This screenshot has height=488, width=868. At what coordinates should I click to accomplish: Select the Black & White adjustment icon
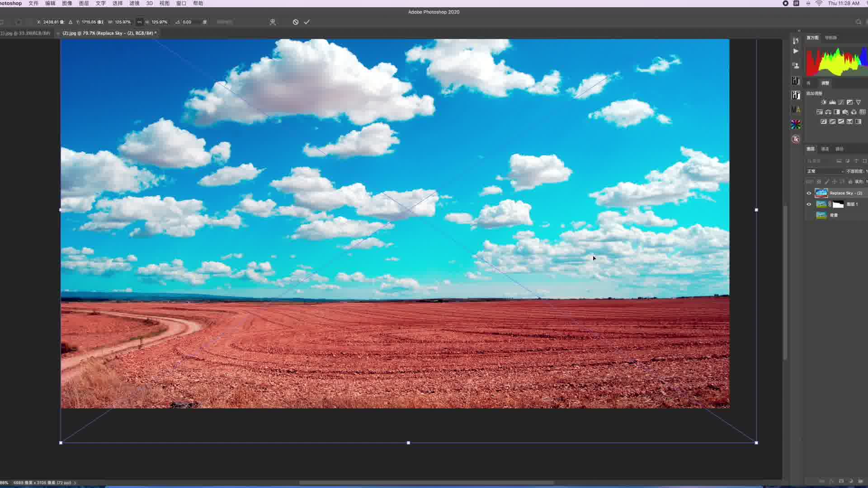click(x=837, y=112)
